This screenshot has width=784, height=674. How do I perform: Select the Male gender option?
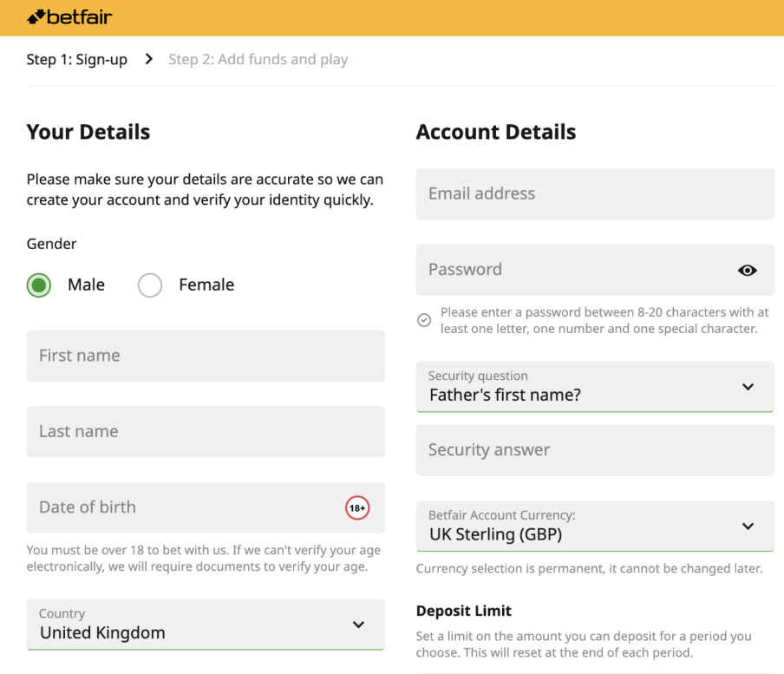(x=39, y=285)
